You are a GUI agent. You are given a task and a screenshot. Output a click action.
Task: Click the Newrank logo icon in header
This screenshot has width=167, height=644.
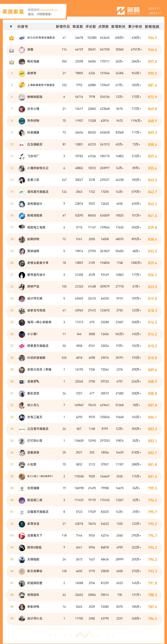click(121, 11)
